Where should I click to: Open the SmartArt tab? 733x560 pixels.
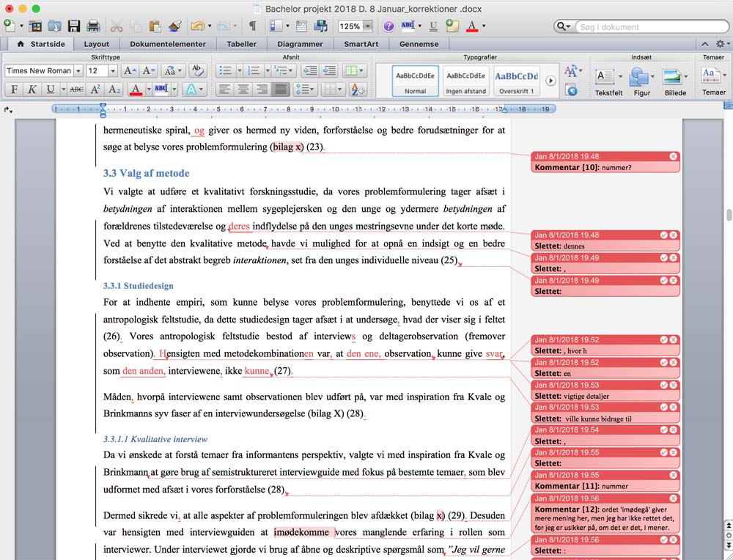[361, 44]
